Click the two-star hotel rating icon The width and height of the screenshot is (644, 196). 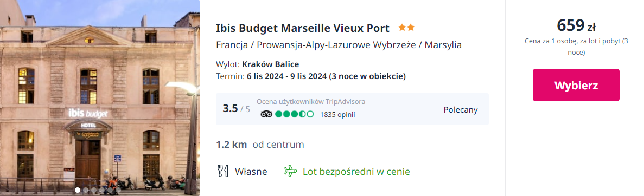(406, 28)
